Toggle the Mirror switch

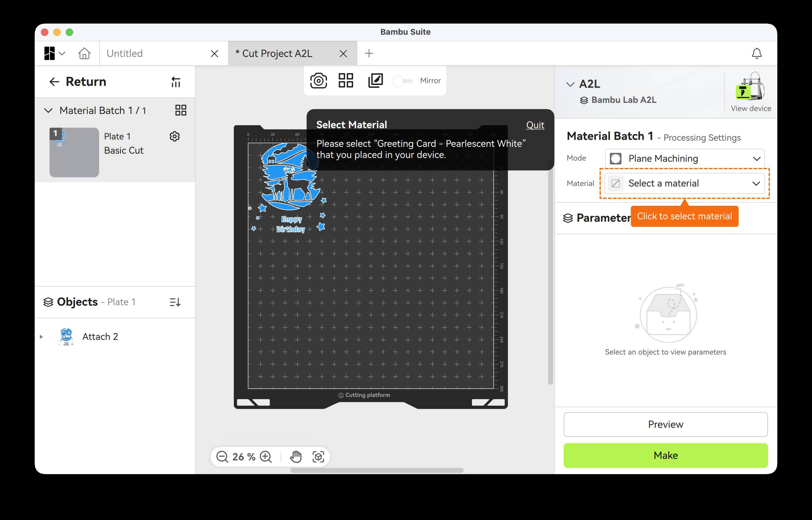pyautogui.click(x=403, y=81)
